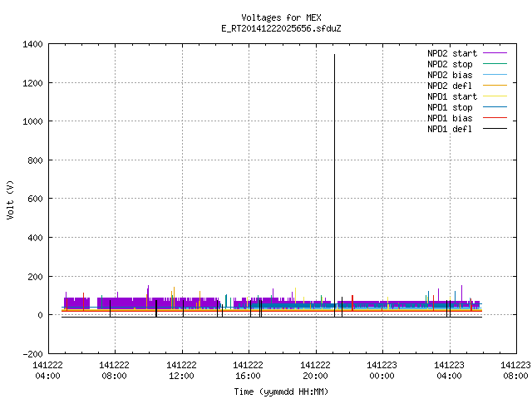Select the file name E_RT20141222025656.sfduZ

281,28
